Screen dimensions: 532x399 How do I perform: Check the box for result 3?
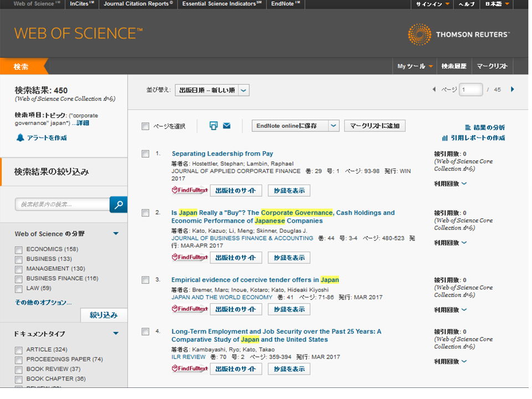tap(145, 280)
